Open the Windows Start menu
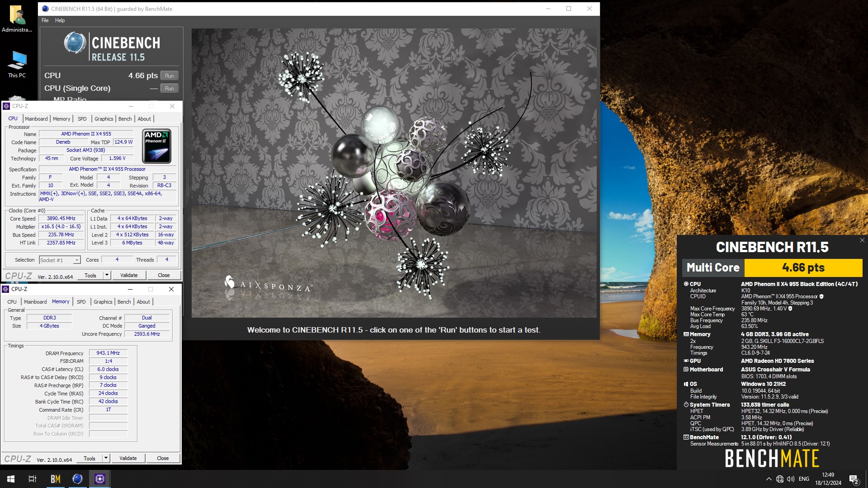Screen dimensions: 868x488 pos(11,479)
